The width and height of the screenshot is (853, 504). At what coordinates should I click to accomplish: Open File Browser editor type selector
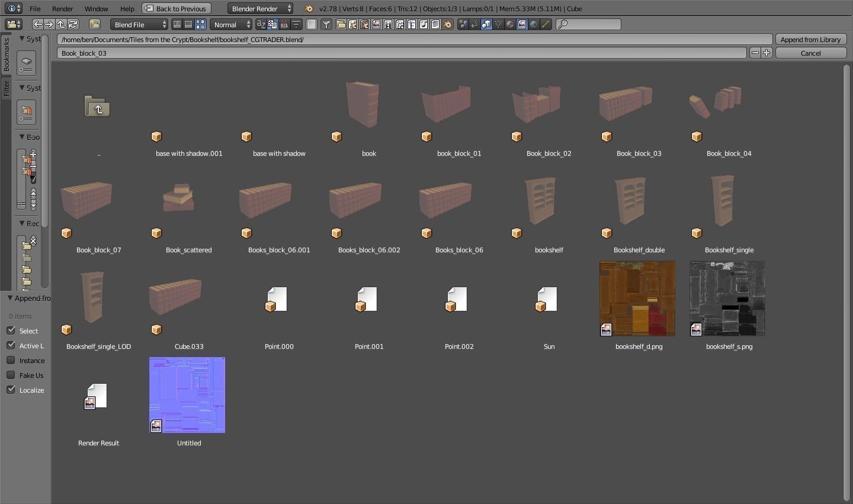(x=14, y=24)
